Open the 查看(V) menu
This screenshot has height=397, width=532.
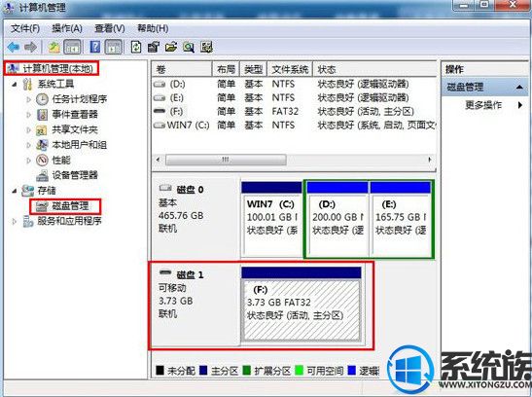pyautogui.click(x=110, y=28)
